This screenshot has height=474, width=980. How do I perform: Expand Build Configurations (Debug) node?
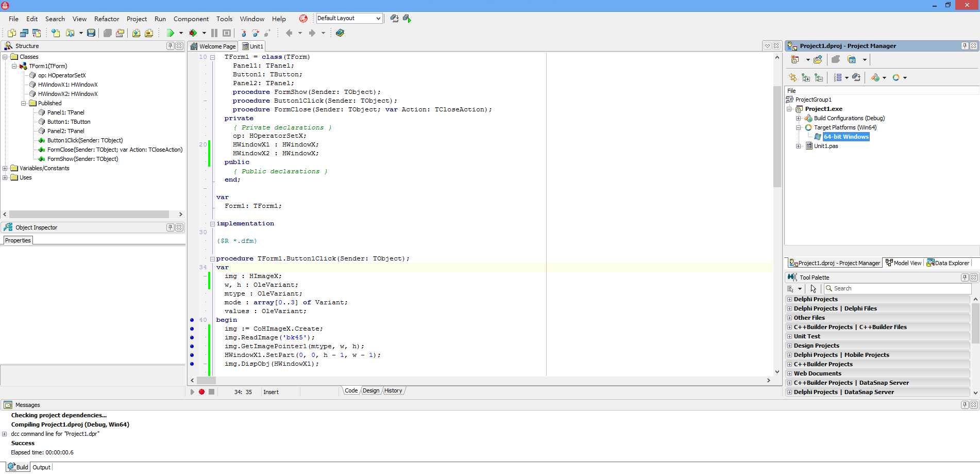click(x=799, y=118)
